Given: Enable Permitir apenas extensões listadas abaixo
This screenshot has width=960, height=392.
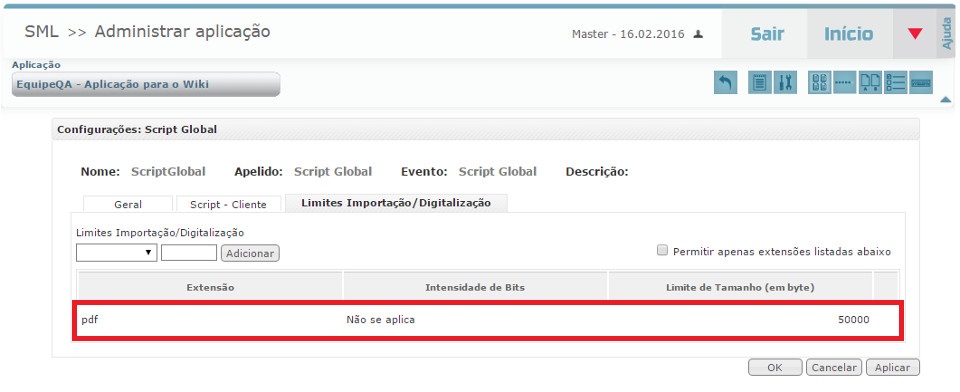Looking at the screenshot, I should [x=662, y=251].
